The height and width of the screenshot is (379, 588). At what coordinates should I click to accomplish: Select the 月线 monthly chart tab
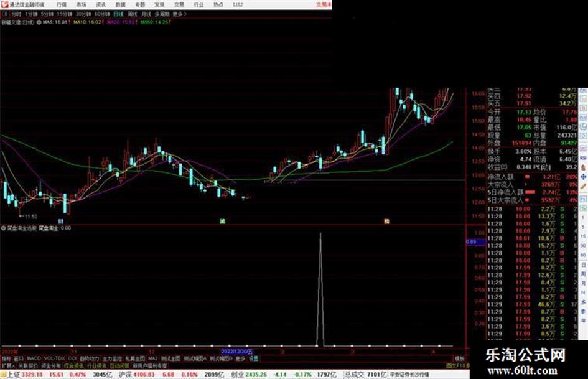[x=146, y=14]
